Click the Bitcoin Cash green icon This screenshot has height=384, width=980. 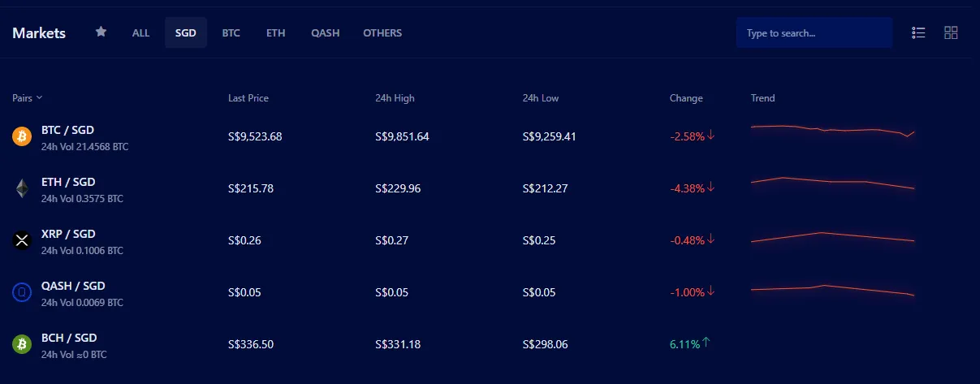[22, 344]
